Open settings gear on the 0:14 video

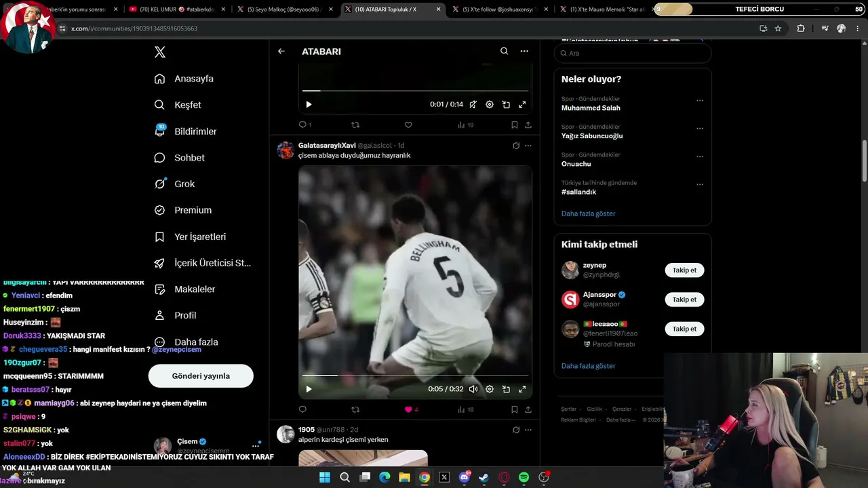tap(490, 104)
